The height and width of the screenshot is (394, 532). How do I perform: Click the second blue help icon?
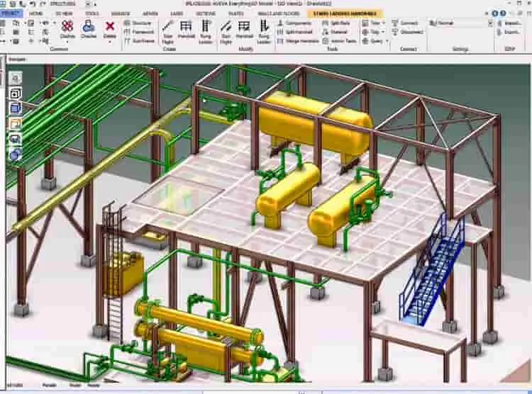(x=503, y=13)
